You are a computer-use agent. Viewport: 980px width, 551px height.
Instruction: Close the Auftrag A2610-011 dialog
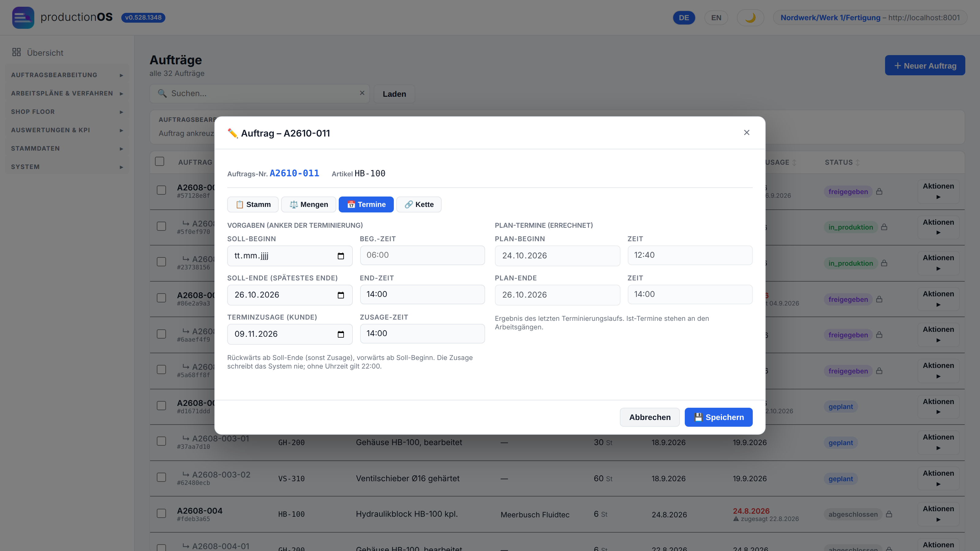click(747, 132)
